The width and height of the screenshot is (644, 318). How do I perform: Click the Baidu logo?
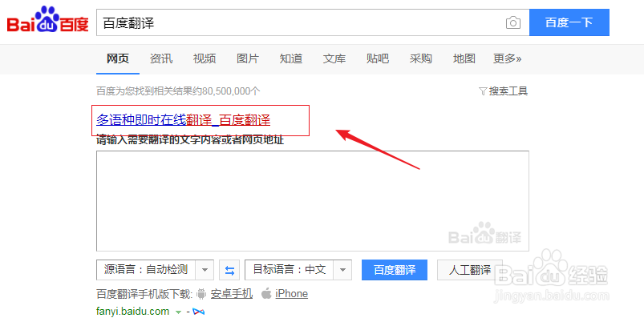[47, 20]
